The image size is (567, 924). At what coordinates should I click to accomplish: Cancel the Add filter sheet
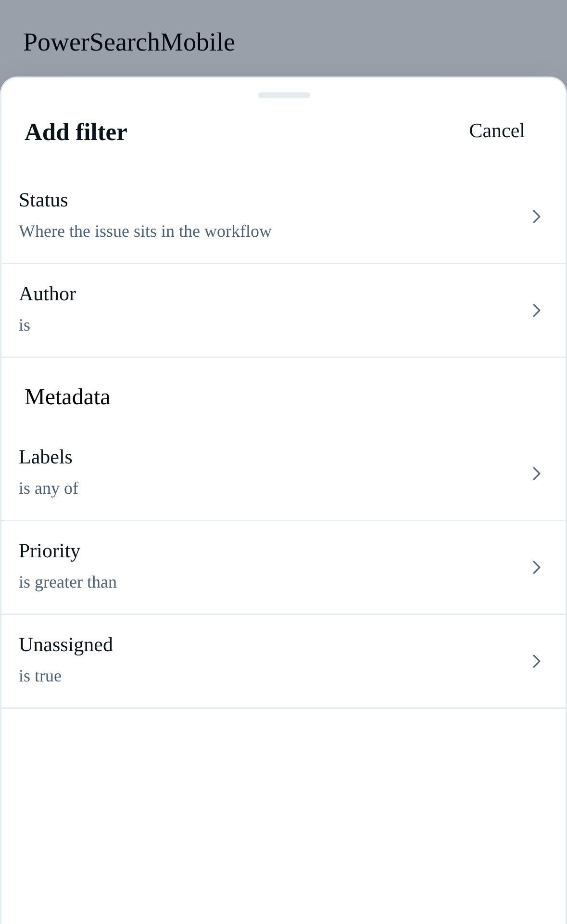(497, 131)
